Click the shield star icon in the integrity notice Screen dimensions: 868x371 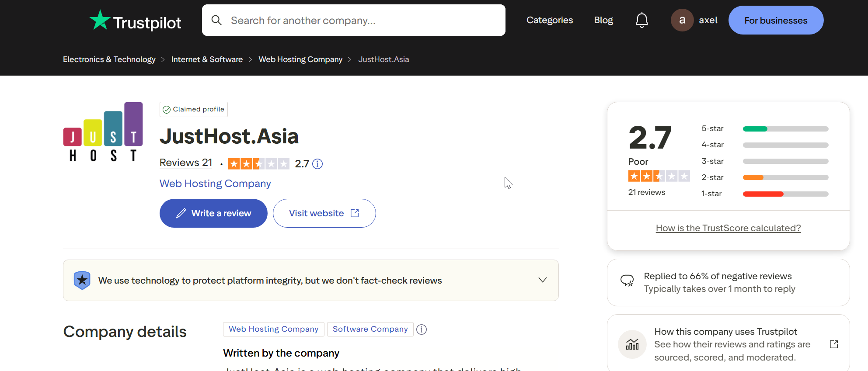tap(82, 280)
